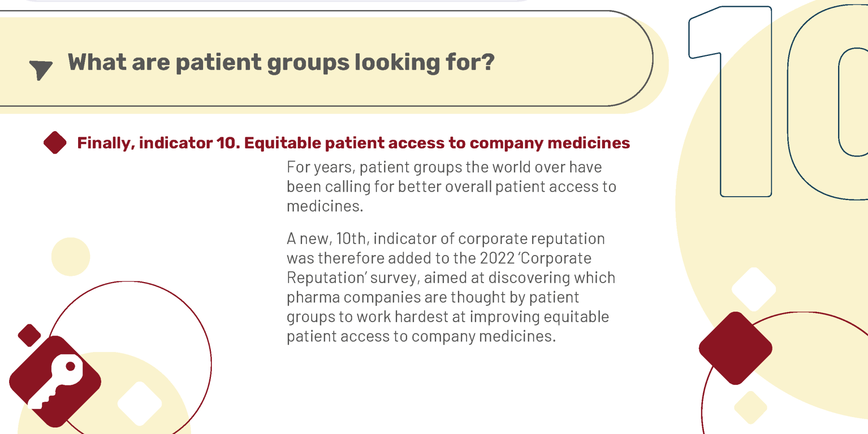868x434 pixels.
Task: Click the large red diamond at right
Action: click(x=736, y=348)
